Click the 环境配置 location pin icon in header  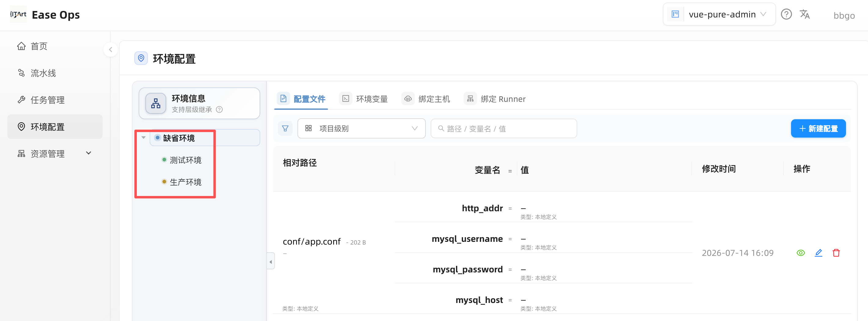click(x=141, y=58)
